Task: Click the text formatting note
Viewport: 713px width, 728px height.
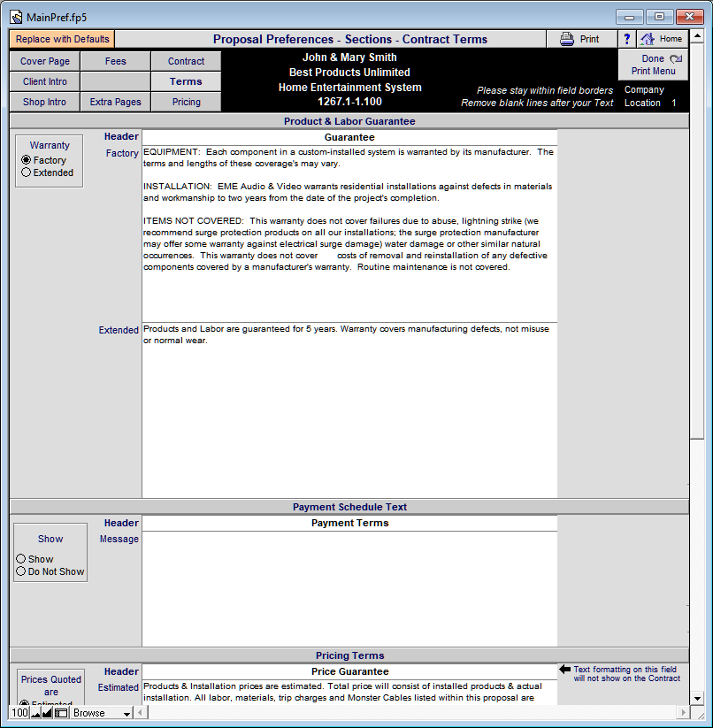Action: point(626,674)
